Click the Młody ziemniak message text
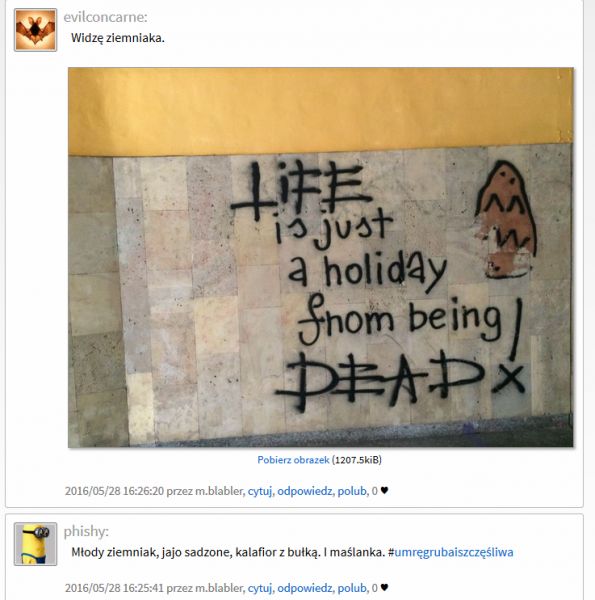This screenshot has width=595, height=600. (228, 552)
